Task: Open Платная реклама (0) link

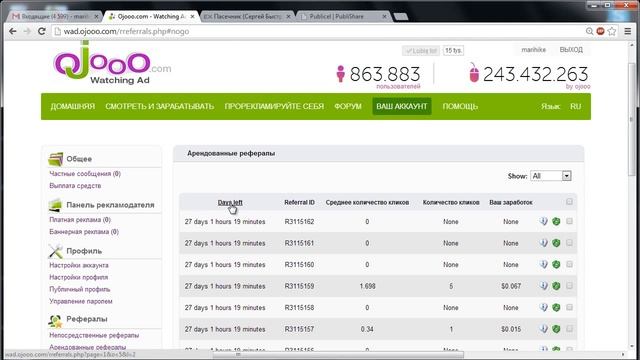Action: (x=80, y=220)
